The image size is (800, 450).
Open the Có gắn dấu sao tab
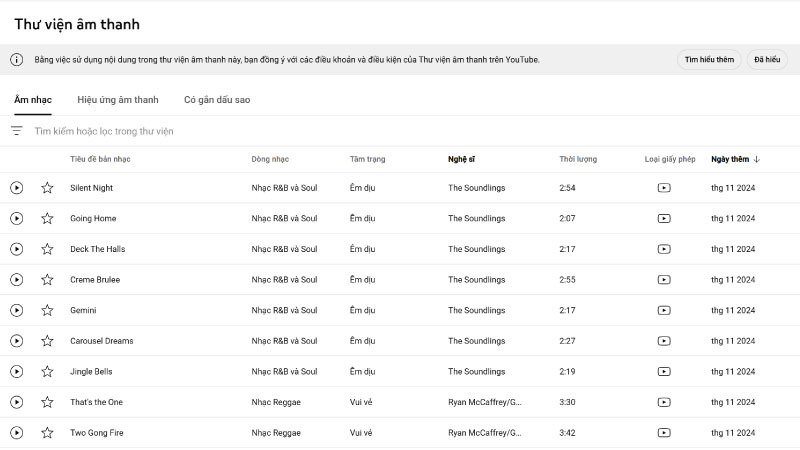(x=217, y=100)
